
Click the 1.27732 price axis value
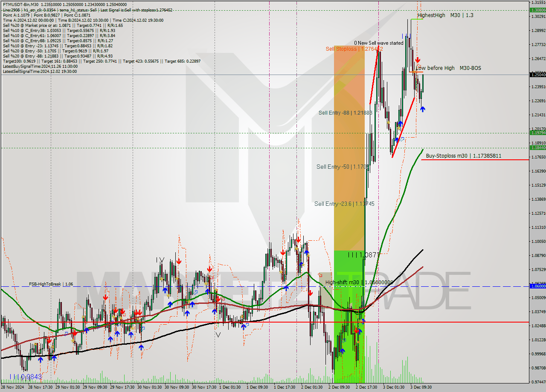click(538, 45)
